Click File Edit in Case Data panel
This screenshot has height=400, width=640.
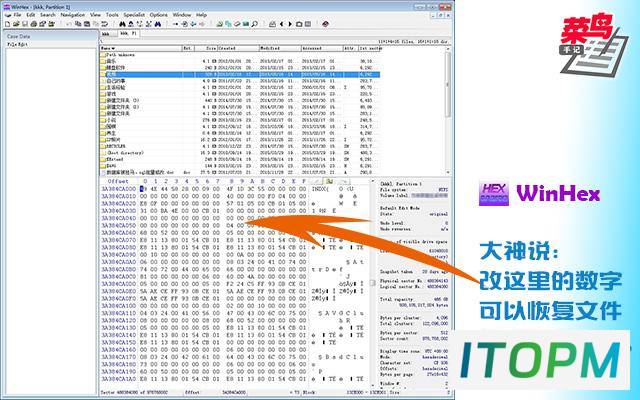pos(17,44)
